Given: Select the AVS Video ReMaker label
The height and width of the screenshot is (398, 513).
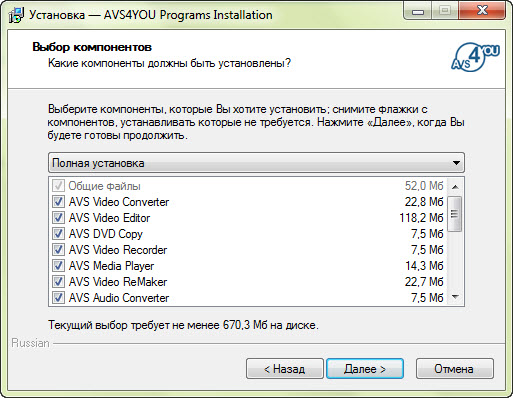Looking at the screenshot, I should pos(118,282).
